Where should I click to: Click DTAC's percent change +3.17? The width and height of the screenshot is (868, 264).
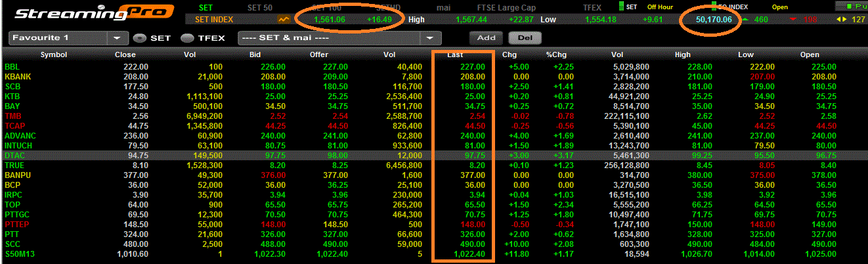564,156
